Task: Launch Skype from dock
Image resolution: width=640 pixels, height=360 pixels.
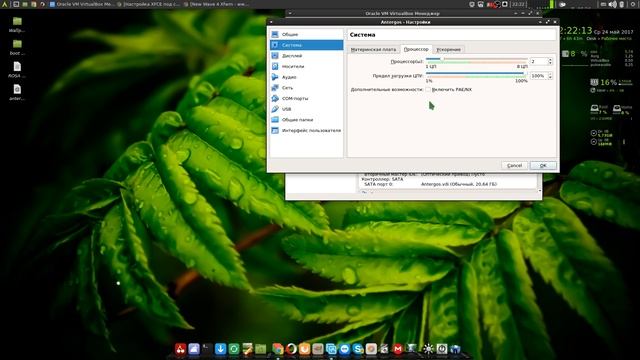Action: (358, 349)
